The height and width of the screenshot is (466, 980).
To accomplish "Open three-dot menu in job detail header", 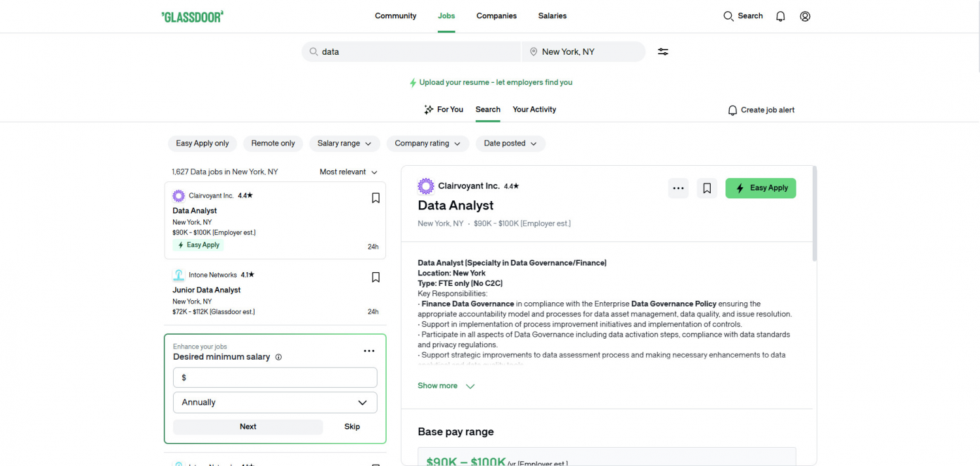I will click(678, 188).
